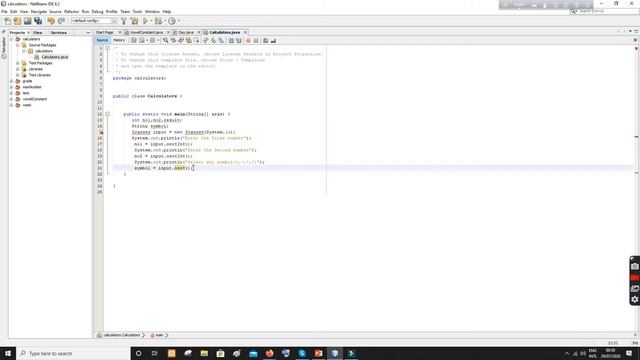Collapse the Source Packages node
Screen dimensions: 640x360
tap(18, 45)
